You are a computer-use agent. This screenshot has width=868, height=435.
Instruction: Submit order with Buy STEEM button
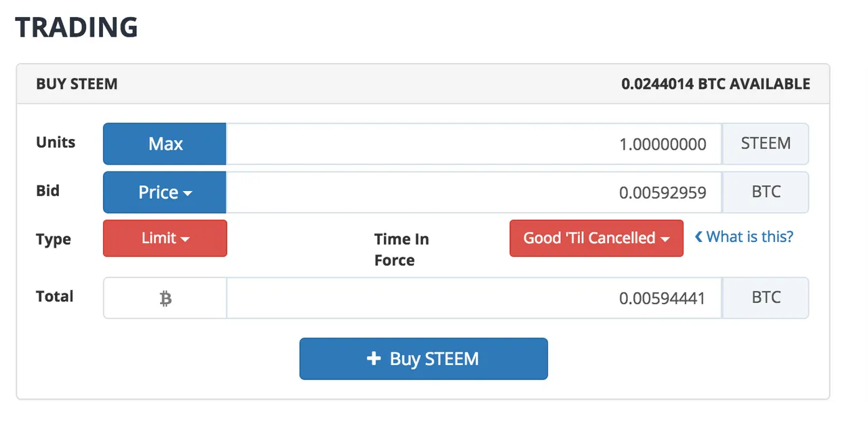point(423,358)
